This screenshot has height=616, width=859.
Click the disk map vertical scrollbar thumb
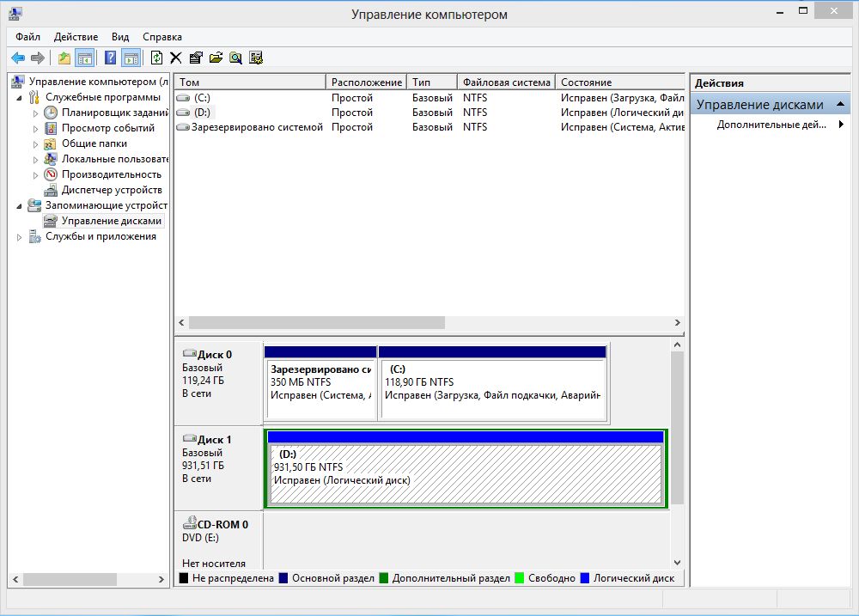[677, 428]
